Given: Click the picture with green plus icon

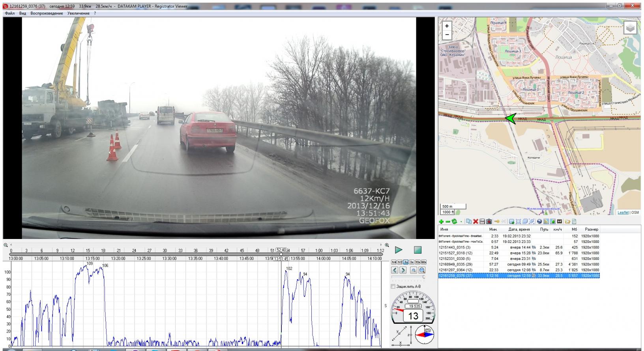Looking at the screenshot, I should (x=512, y=222).
